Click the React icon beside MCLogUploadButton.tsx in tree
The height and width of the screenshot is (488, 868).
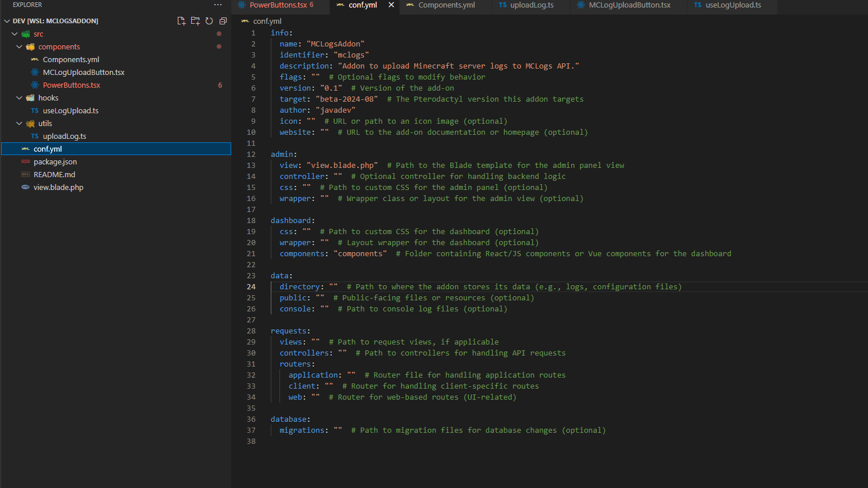35,72
